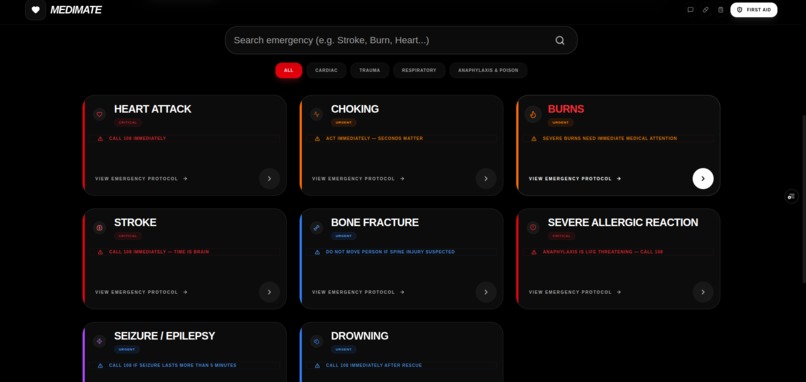This screenshot has height=382, width=806.
Task: Click the vertical page scrollbar
Action: tap(804, 199)
